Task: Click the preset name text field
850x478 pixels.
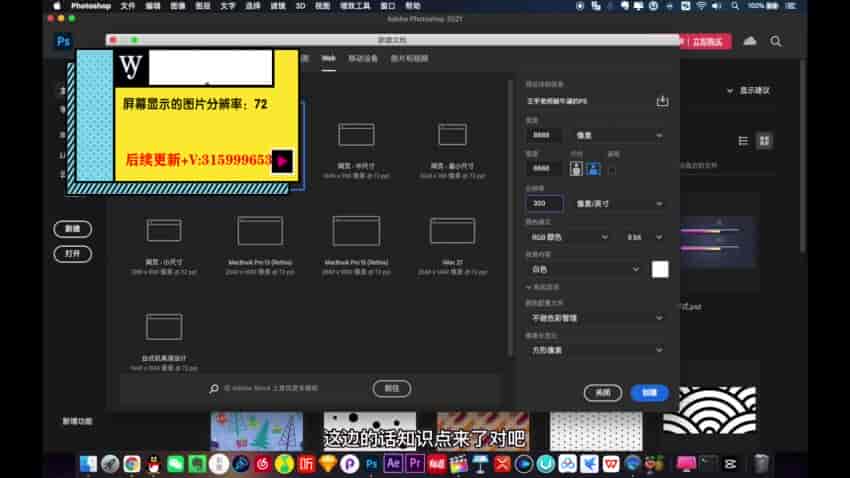Action: pyautogui.click(x=589, y=101)
